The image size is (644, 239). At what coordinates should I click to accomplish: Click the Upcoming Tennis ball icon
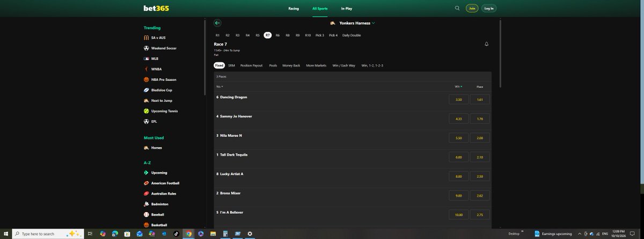[146, 111]
